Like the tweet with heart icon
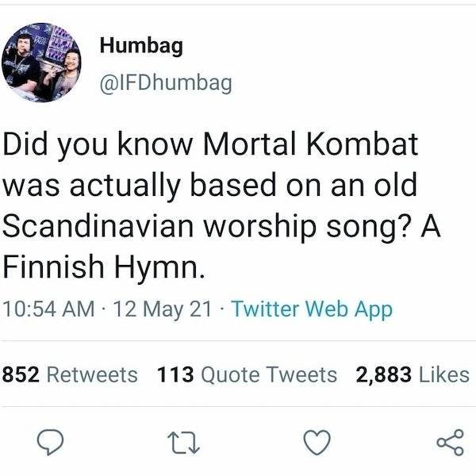Viewport: 476px width, 476px height. point(317,443)
